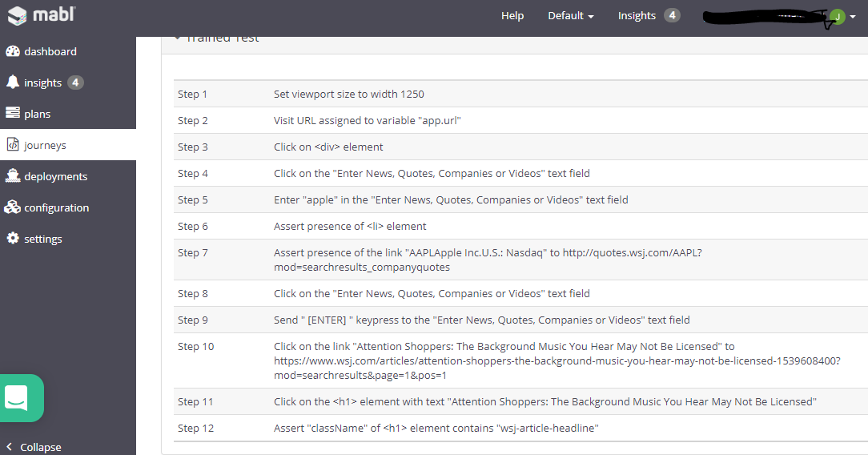Open the Default workspace dropdown
Image resolution: width=868 pixels, height=455 pixels.
tap(571, 15)
